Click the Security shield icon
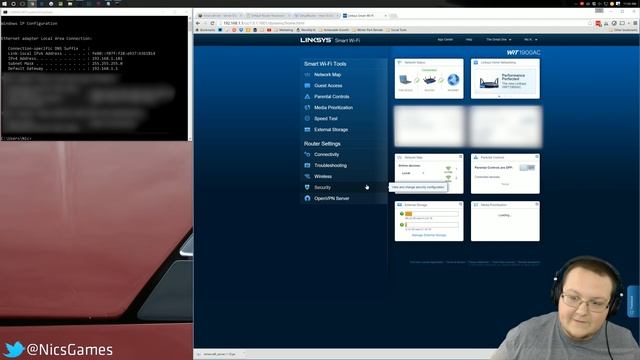640x360 pixels. [x=307, y=187]
